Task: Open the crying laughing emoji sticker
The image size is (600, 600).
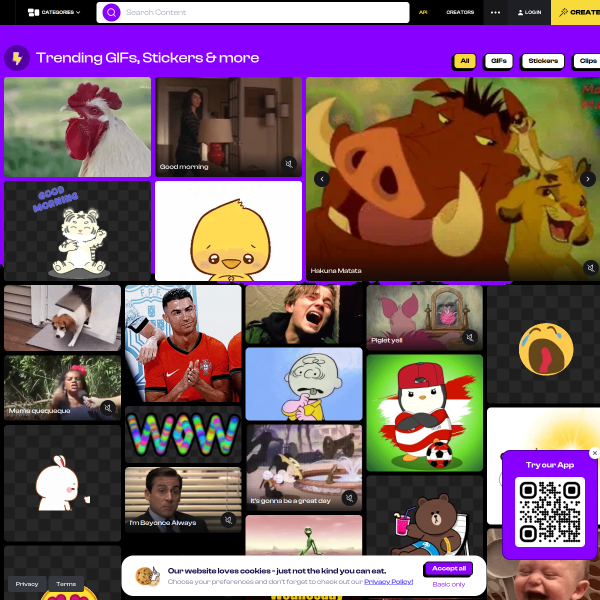Action: pos(543,344)
